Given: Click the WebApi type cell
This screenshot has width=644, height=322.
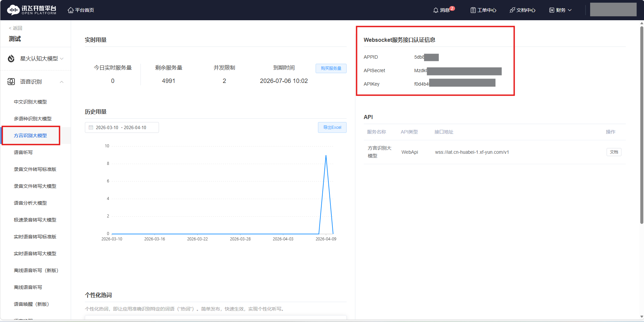Looking at the screenshot, I should point(410,152).
